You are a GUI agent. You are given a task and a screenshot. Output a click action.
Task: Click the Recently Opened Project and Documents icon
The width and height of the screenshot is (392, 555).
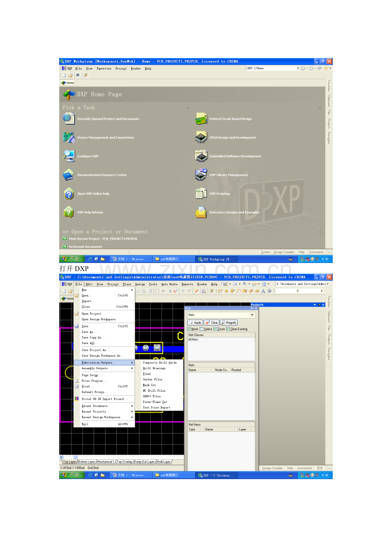coord(69,119)
